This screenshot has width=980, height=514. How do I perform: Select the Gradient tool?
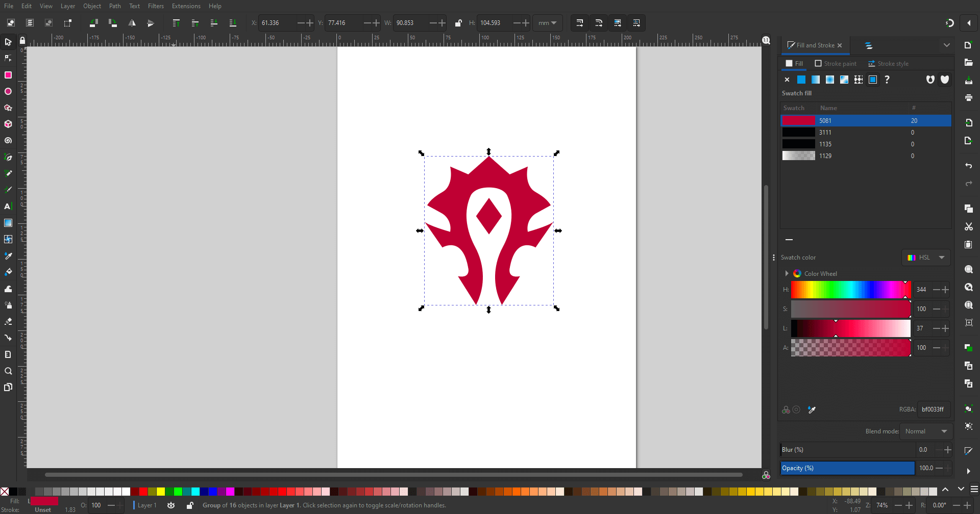coord(8,223)
